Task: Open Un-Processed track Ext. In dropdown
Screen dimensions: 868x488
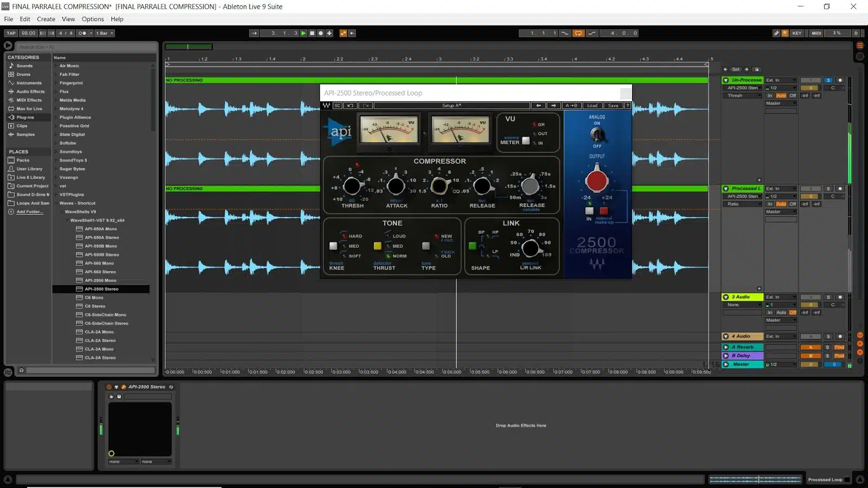Action: [781, 80]
